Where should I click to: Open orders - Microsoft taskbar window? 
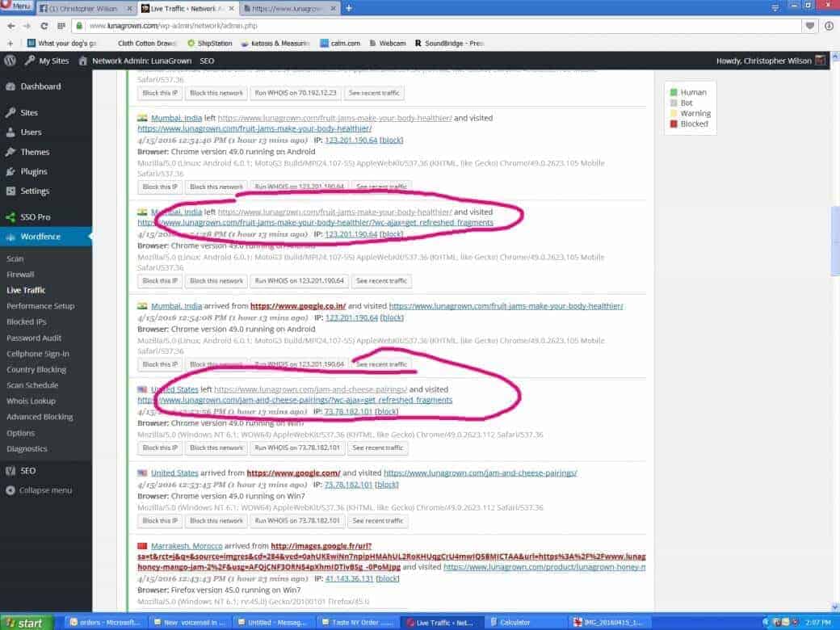(x=105, y=623)
